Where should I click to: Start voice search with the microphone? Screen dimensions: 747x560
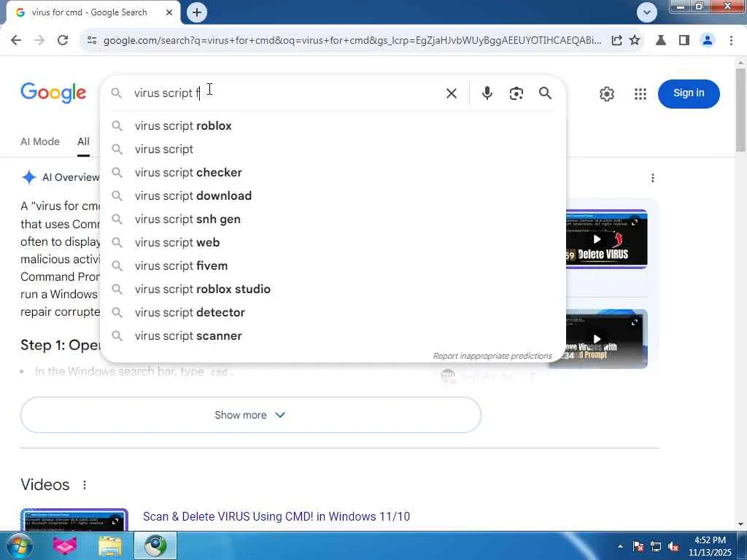click(x=487, y=93)
